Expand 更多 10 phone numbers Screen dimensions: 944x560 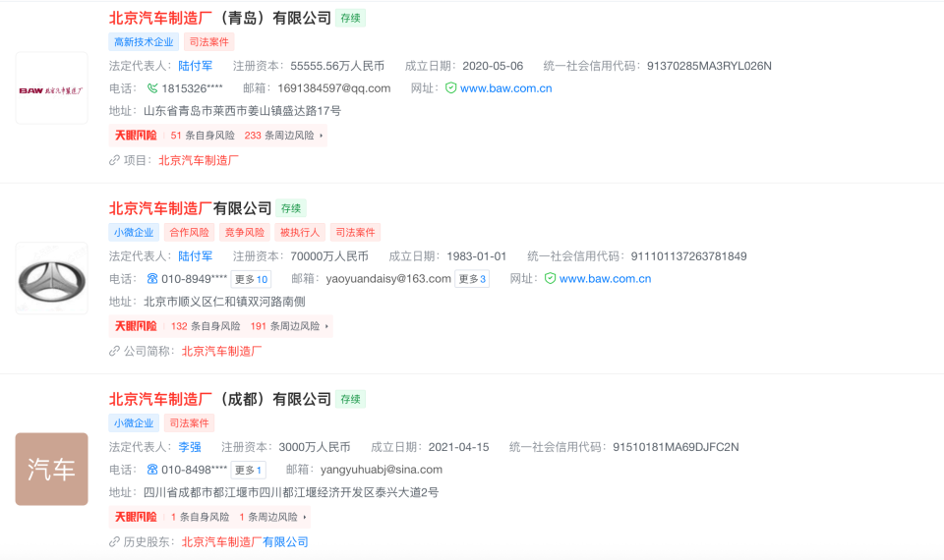(250, 279)
